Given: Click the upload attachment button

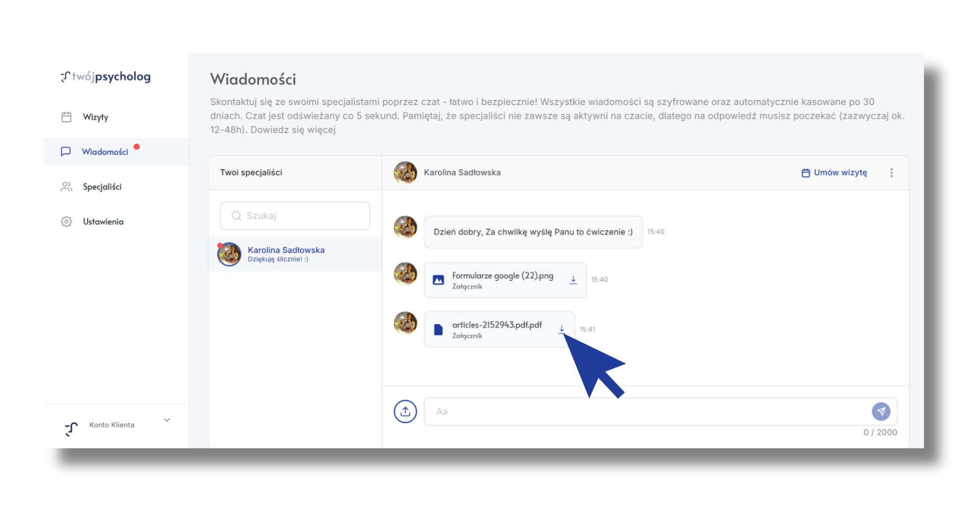Looking at the screenshot, I should click(x=405, y=411).
